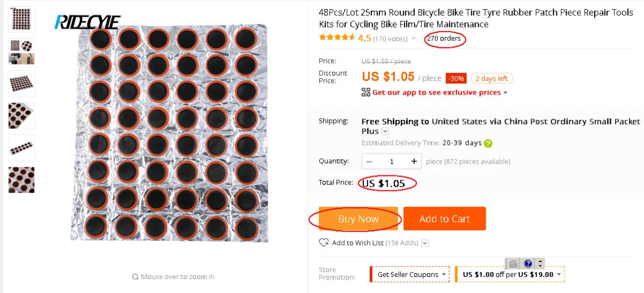Screen dimensions: 644x293
Task: Expand the Wish List options arrow
Action: [x=425, y=243]
